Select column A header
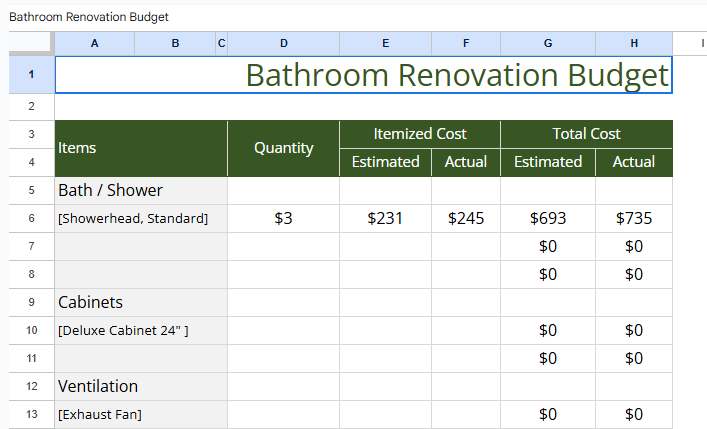The width and height of the screenshot is (707, 429). point(94,43)
